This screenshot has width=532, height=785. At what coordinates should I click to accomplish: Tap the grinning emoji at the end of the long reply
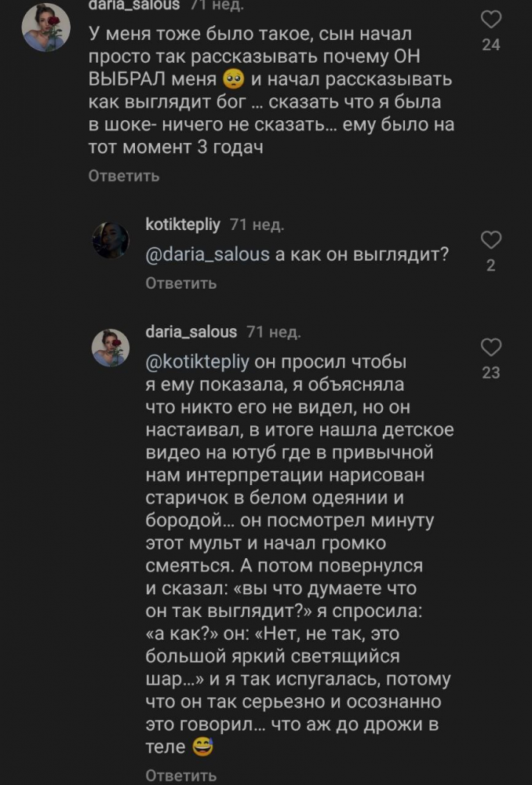click(202, 748)
